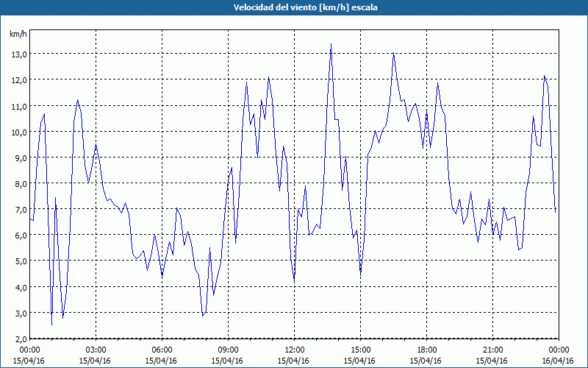Click the 10,0 y-axis value

[x=20, y=132]
